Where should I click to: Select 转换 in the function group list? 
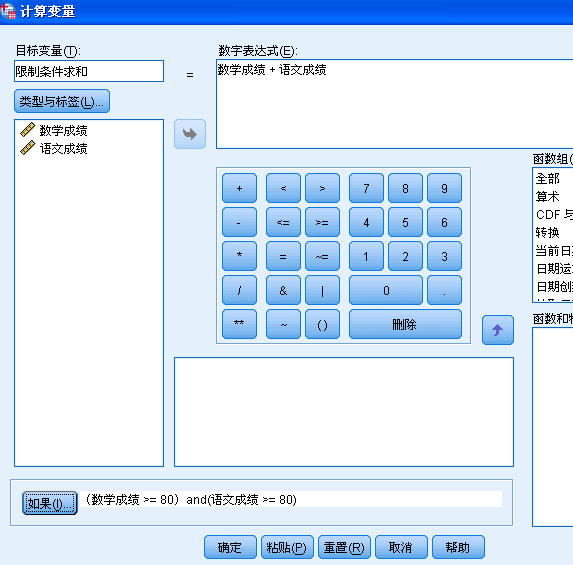click(x=547, y=232)
